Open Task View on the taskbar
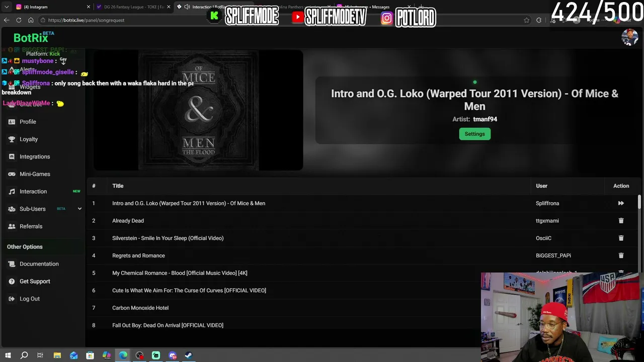This screenshot has width=644, height=362. (40, 355)
